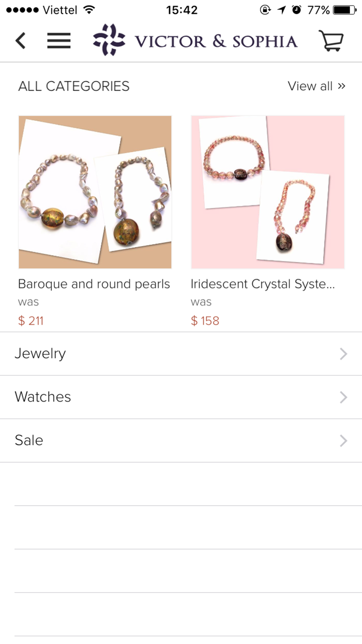Tap the location arrow status icon
362x644 pixels.
[282, 10]
